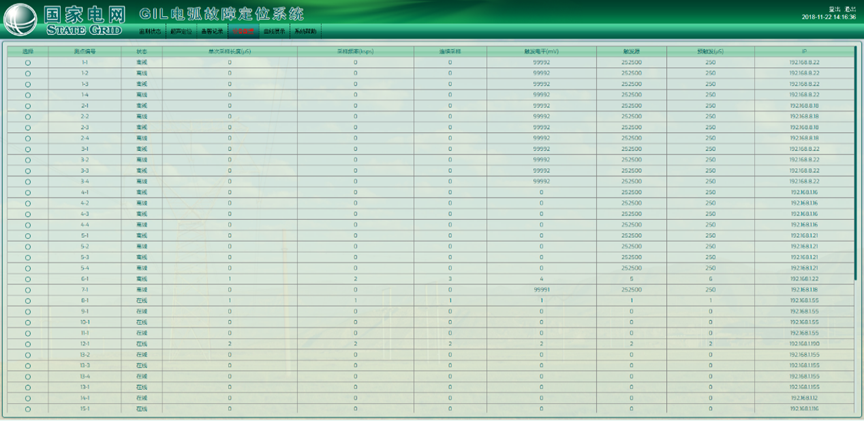Click the 在线 status in row 8-1
The width and height of the screenshot is (864, 421).
pyautogui.click(x=142, y=301)
